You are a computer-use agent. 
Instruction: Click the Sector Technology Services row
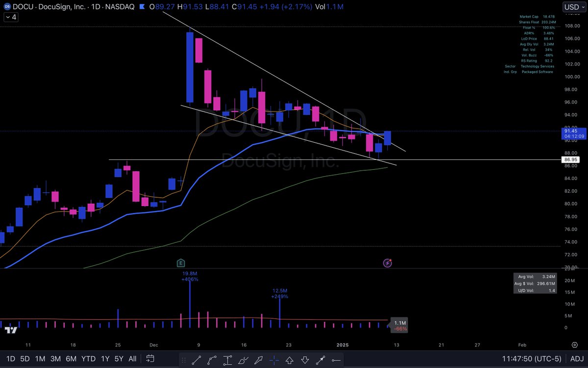point(529,66)
